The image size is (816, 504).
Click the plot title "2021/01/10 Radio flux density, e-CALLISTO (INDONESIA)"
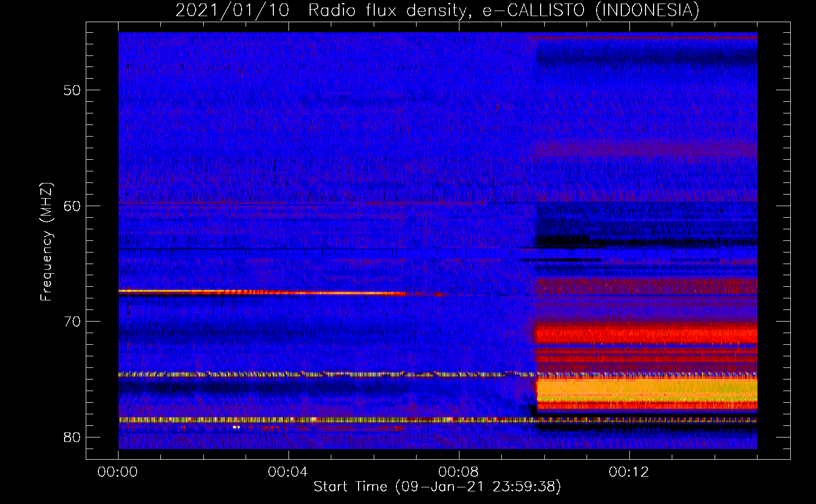coord(437,10)
